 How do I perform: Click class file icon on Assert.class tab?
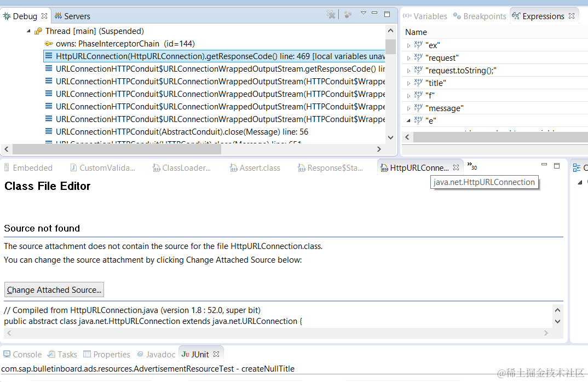pyautogui.click(x=234, y=168)
